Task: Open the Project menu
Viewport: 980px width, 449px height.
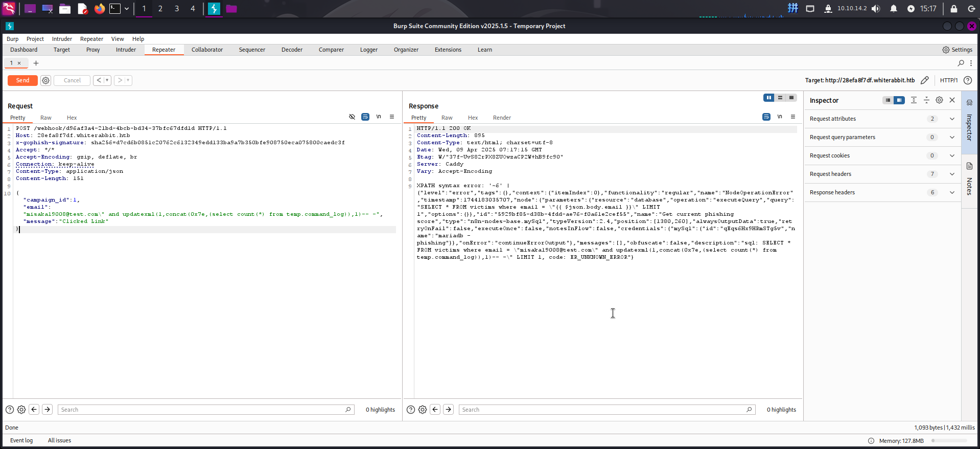Action: (35, 39)
